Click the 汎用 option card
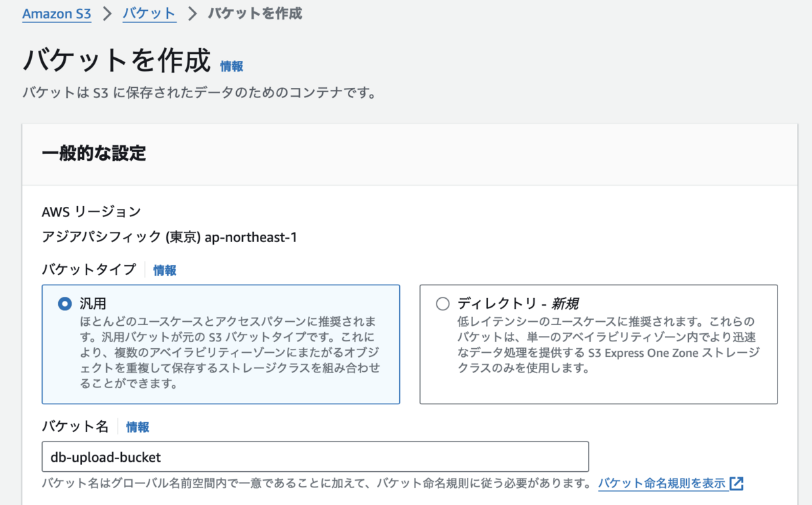The width and height of the screenshot is (812, 505). [219, 345]
